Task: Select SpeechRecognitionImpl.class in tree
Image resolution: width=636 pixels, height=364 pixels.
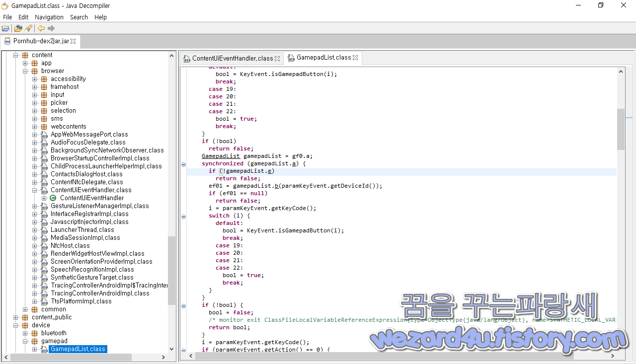Action: tap(92, 270)
